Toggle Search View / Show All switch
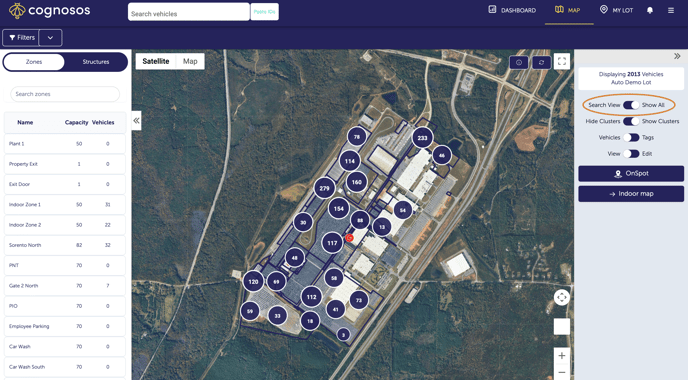The image size is (688, 380). click(631, 105)
